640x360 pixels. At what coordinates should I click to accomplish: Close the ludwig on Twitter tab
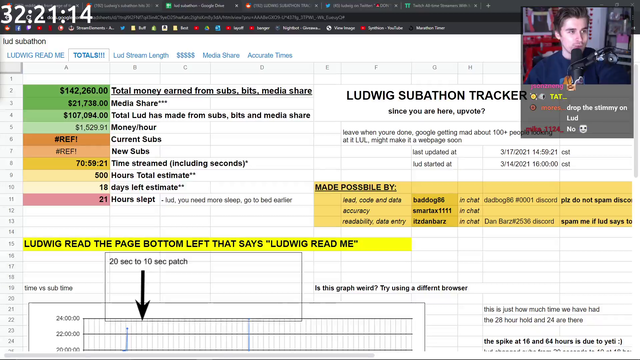396,6
